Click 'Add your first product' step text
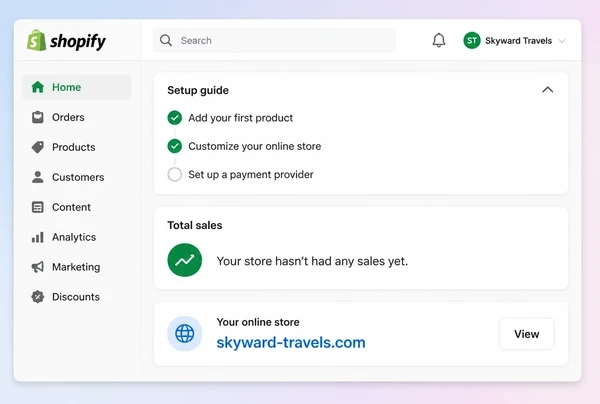The image size is (600, 404). 240,118
